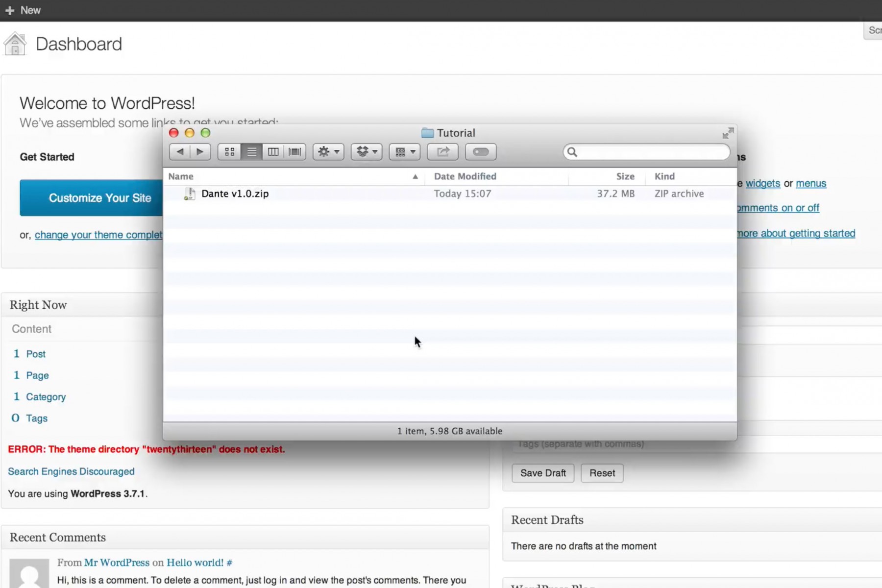The width and height of the screenshot is (882, 588).
Task: Open the widgets link
Action: (763, 183)
